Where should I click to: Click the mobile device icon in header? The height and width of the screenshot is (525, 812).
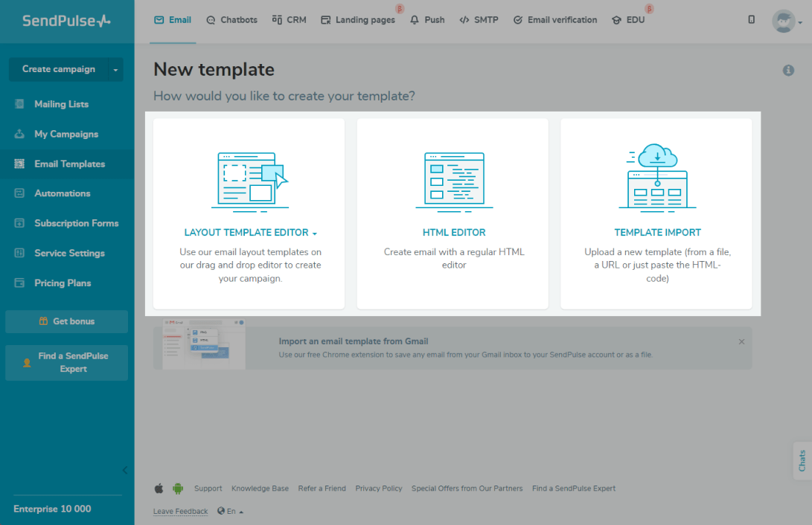(752, 19)
